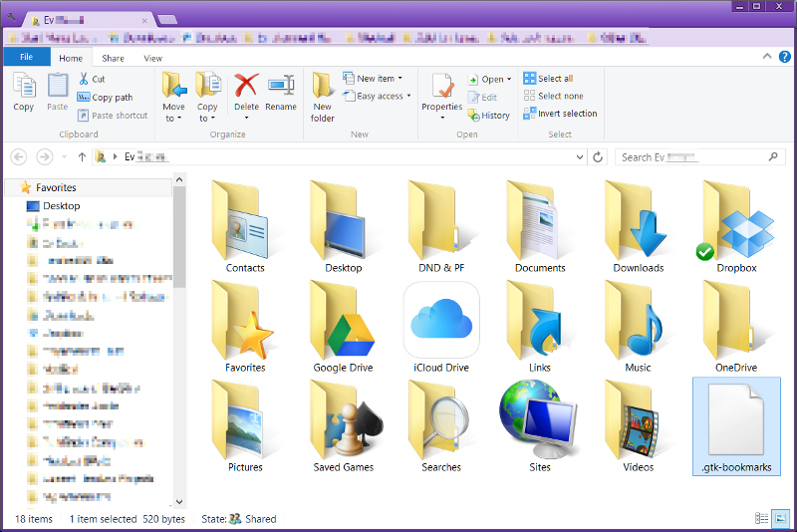
Task: Click the navigation pane scroll up arrow
Action: click(179, 180)
